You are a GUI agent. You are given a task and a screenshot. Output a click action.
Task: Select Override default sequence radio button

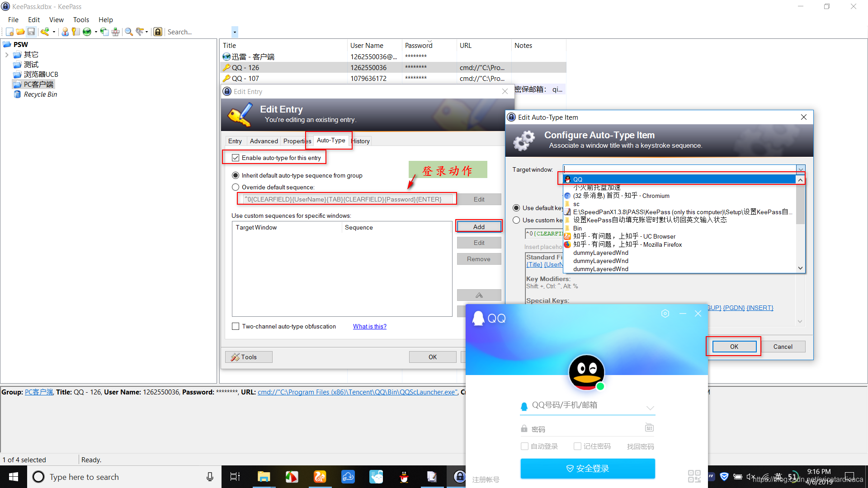(236, 187)
